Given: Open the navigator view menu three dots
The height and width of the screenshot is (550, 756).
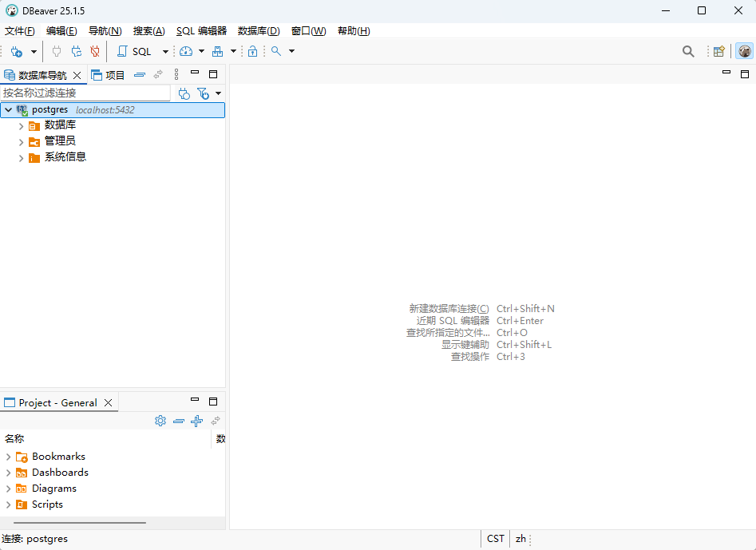Looking at the screenshot, I should point(176,74).
